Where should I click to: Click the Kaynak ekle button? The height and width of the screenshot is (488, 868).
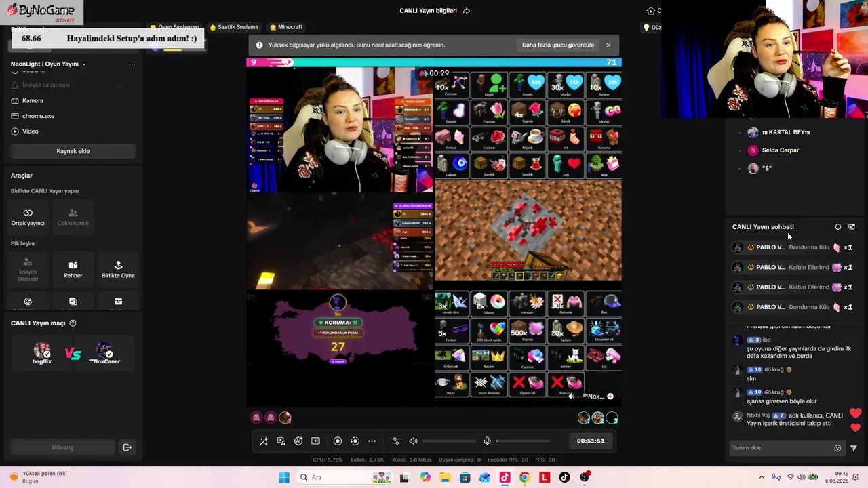click(x=73, y=151)
